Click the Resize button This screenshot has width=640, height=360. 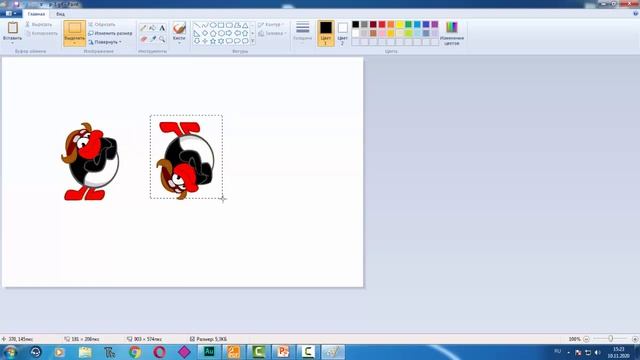click(110, 33)
